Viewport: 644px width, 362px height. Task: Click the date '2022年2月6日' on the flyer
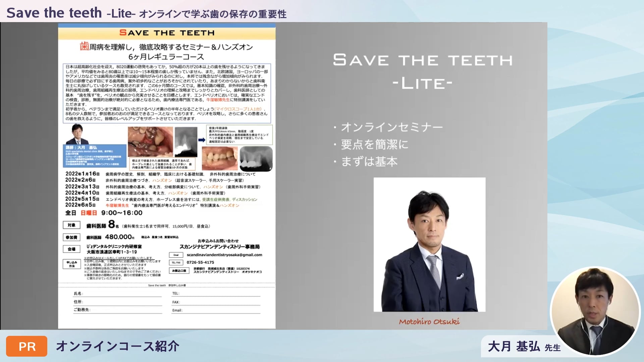click(x=80, y=180)
